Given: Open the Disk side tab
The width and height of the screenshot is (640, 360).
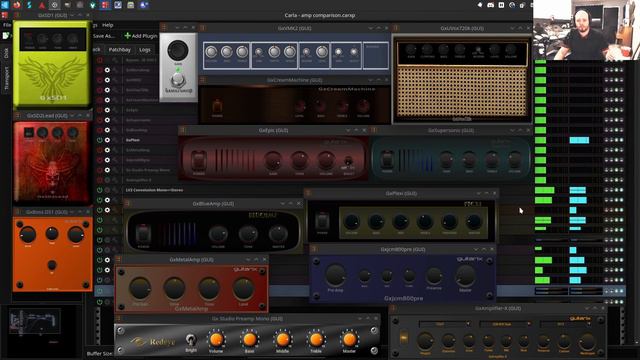Looking at the screenshot, I should (6, 53).
